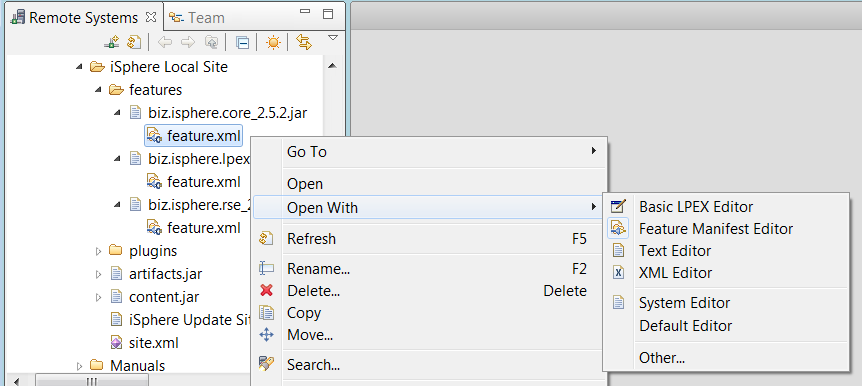The height and width of the screenshot is (386, 862).
Task: Click the red Delete X icon
Action: (266, 290)
